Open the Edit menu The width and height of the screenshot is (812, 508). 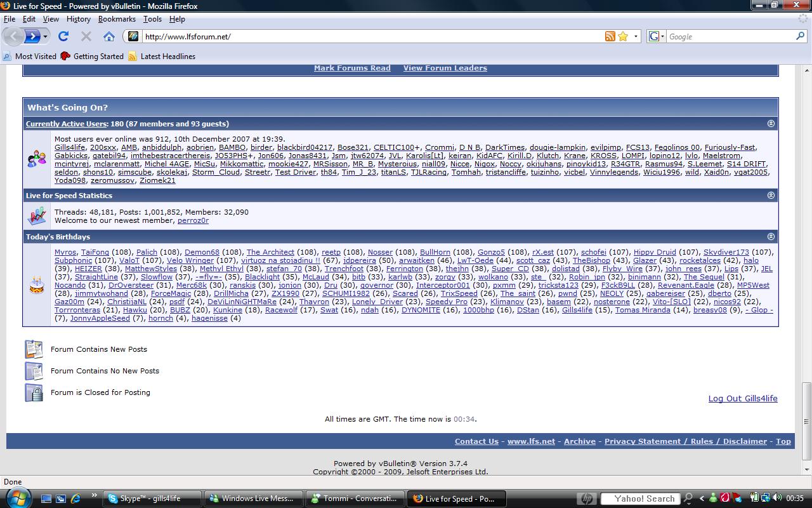pyautogui.click(x=29, y=19)
